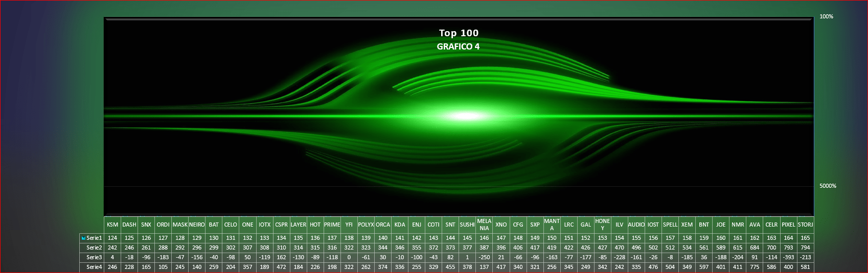Select Serie2 value 470 under ILV
Viewport: 868px width, 273px height.
619,247
